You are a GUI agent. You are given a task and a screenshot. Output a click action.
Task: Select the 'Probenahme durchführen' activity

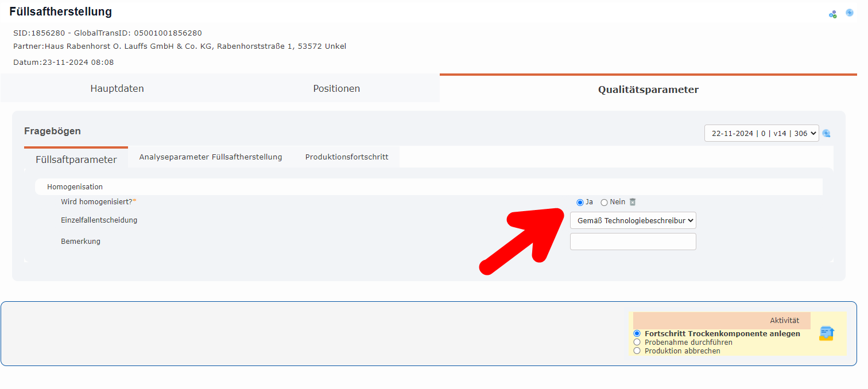(x=637, y=341)
